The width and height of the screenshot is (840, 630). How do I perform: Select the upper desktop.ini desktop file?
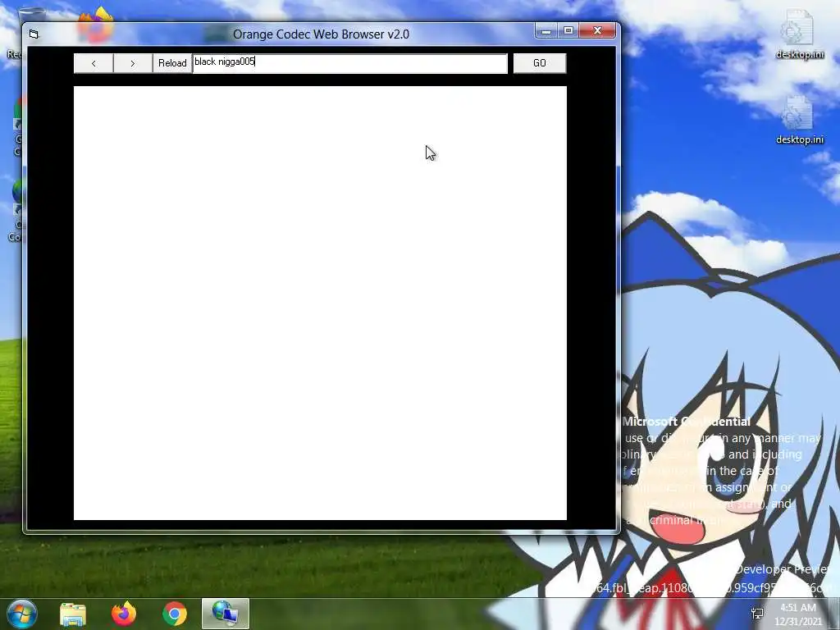coord(799,34)
